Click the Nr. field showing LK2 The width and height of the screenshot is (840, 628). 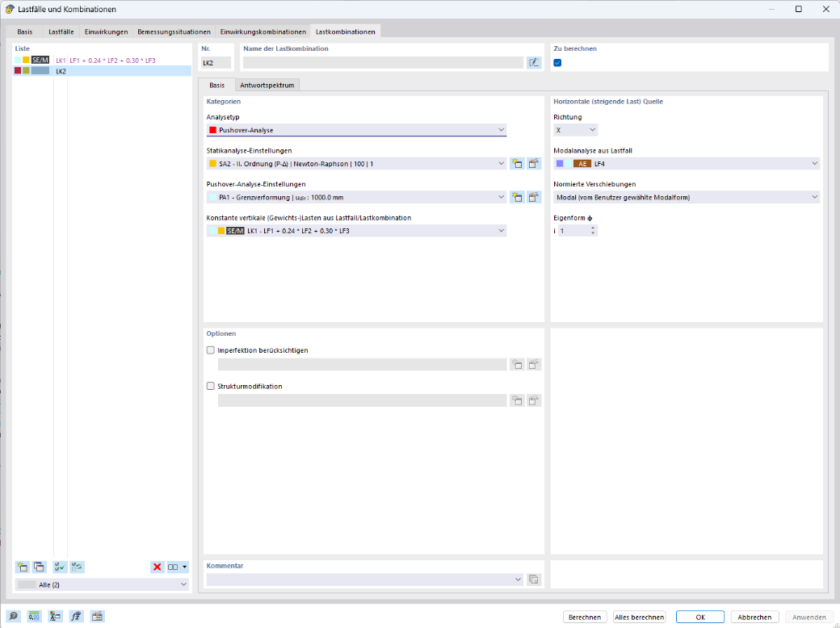click(216, 63)
